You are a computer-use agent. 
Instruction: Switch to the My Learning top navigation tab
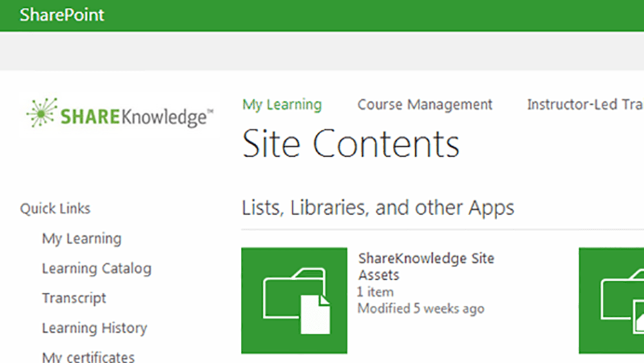coord(282,104)
